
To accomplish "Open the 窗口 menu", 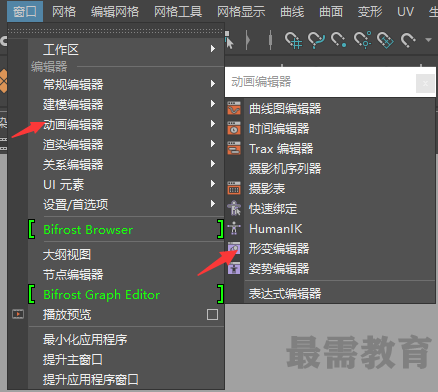I will coord(25,12).
